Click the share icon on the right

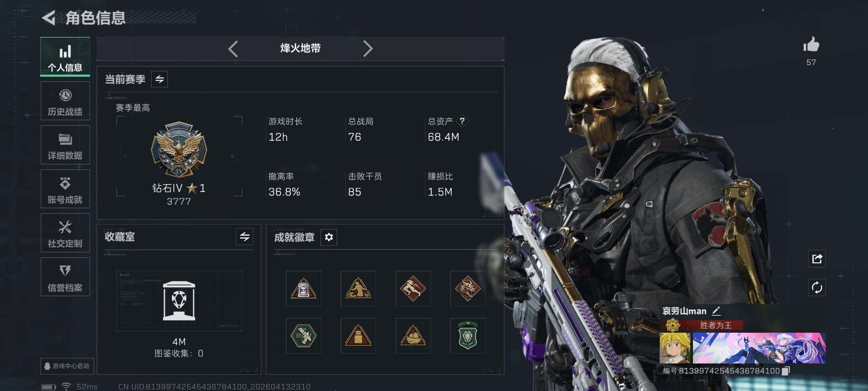(817, 258)
